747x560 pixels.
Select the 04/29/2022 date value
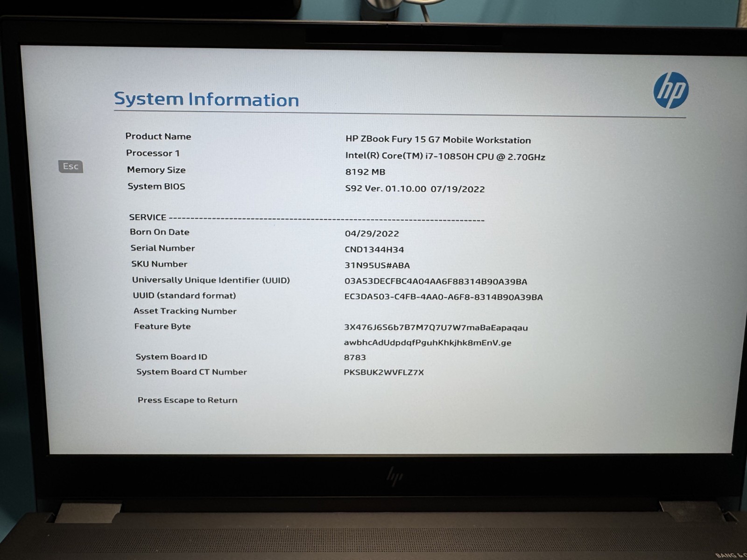(372, 233)
